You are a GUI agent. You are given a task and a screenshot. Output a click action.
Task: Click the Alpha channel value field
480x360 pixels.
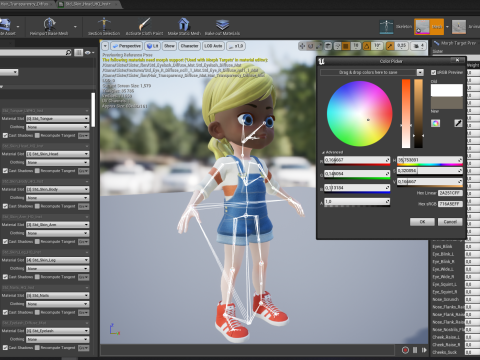[x=357, y=202]
